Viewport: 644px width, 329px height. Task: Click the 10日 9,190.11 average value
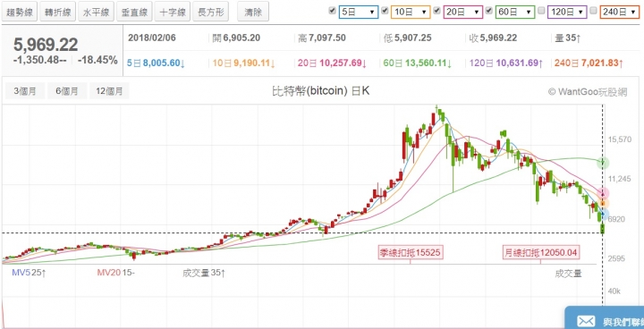click(244, 63)
